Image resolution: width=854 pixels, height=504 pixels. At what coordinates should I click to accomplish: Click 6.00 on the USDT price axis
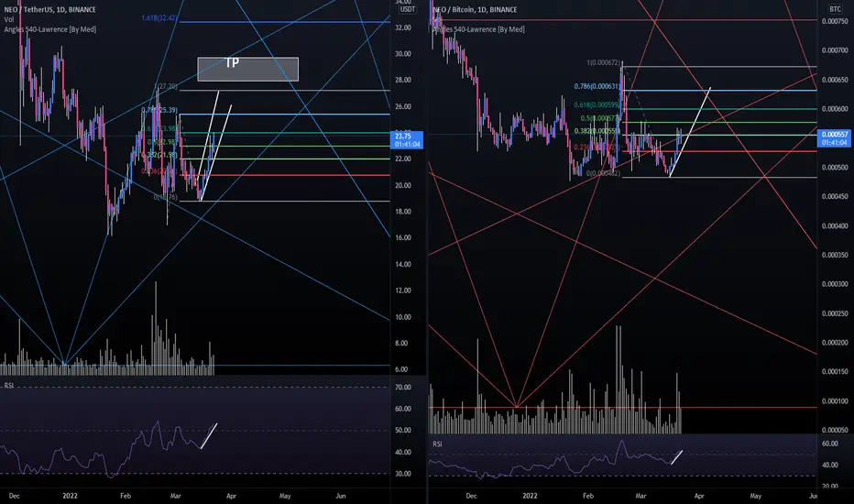pyautogui.click(x=401, y=369)
